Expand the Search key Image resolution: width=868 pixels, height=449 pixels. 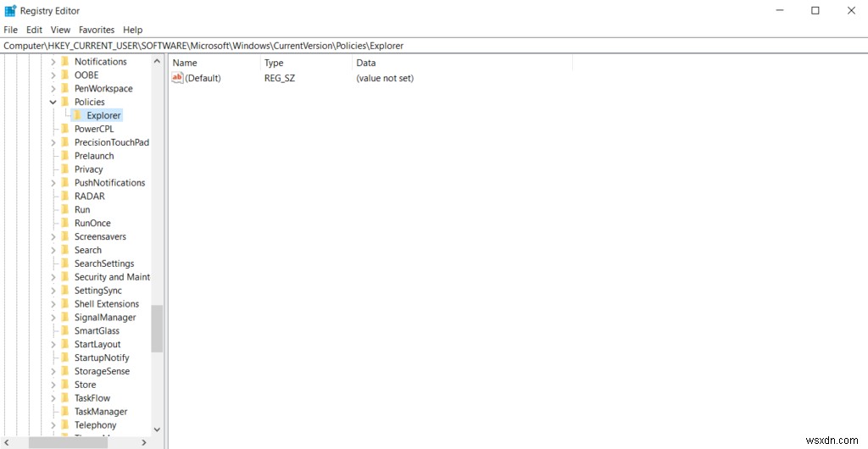pos(53,251)
